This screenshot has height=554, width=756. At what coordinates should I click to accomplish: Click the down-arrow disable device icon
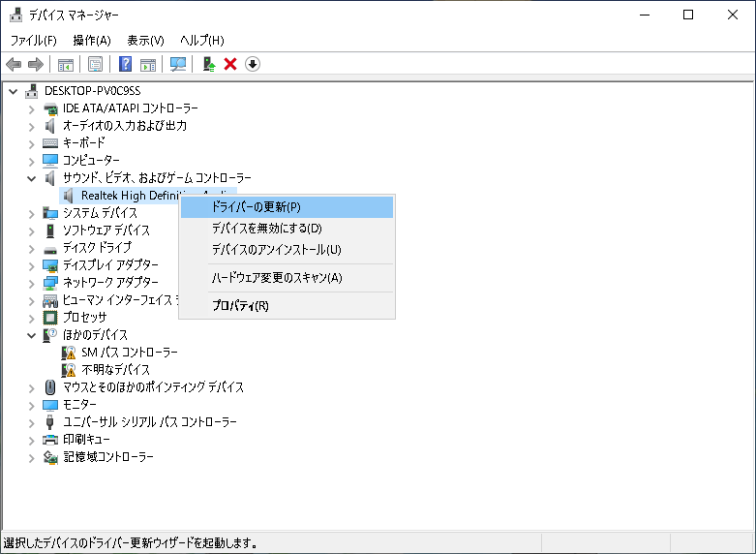(253, 64)
